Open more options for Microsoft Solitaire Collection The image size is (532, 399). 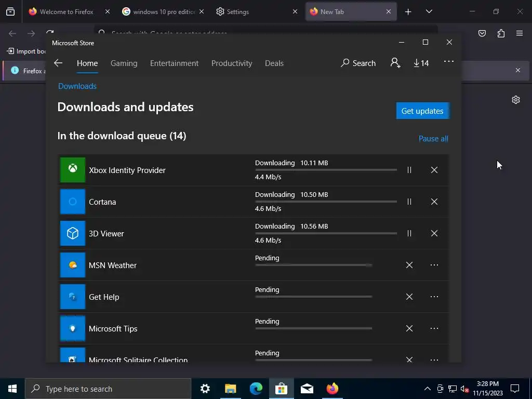(434, 360)
